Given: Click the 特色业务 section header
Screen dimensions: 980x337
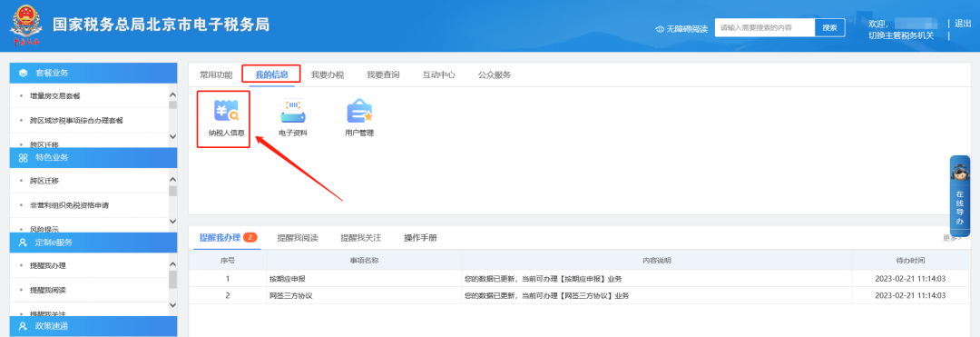Looking at the screenshot, I should [93, 157].
